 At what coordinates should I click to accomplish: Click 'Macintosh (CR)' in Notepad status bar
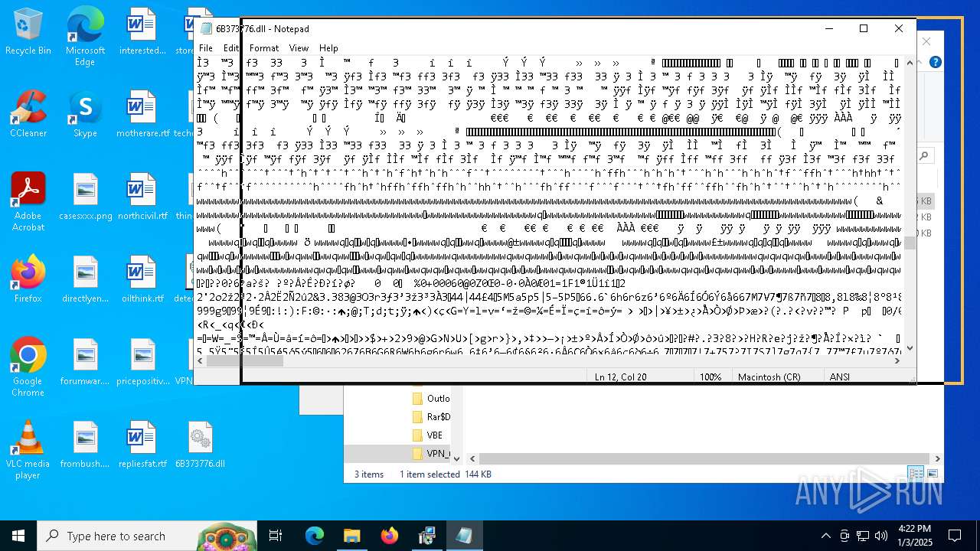point(769,377)
